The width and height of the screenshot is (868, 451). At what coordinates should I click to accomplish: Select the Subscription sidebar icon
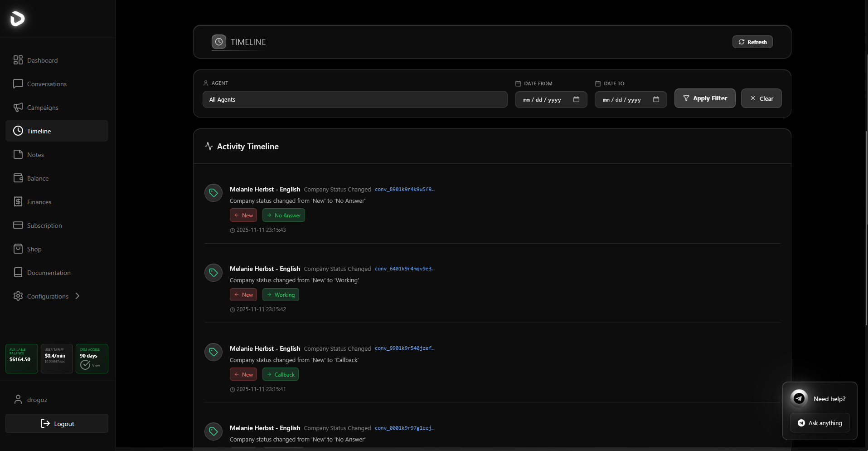click(x=18, y=225)
